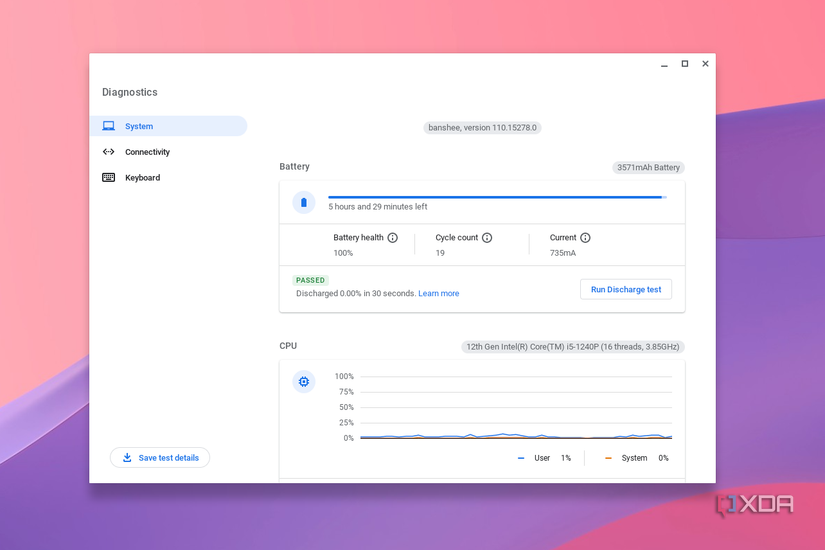Click the Cycle count info icon
This screenshot has height=550, width=825.
tap(487, 238)
